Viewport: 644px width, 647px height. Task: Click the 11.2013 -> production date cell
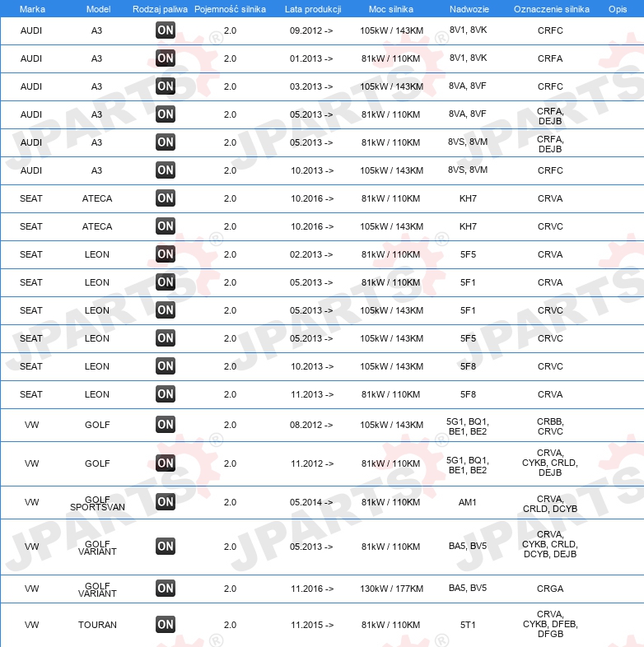[x=312, y=394]
